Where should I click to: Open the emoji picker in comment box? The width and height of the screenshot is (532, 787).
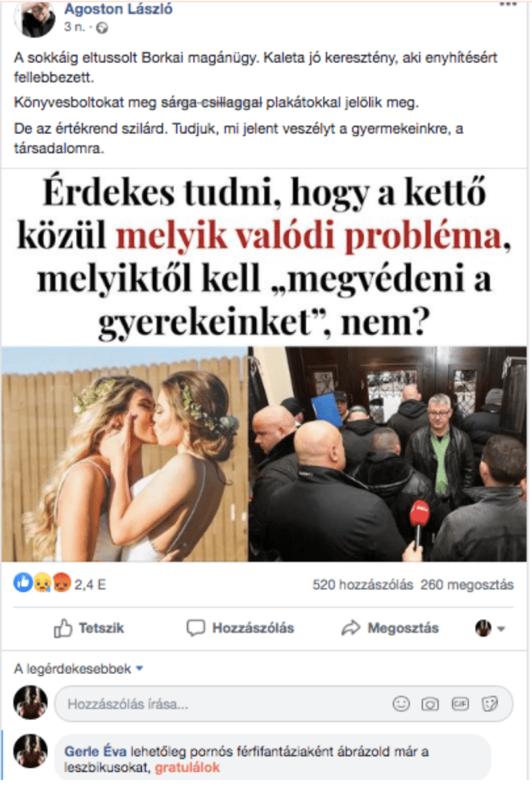pyautogui.click(x=401, y=704)
